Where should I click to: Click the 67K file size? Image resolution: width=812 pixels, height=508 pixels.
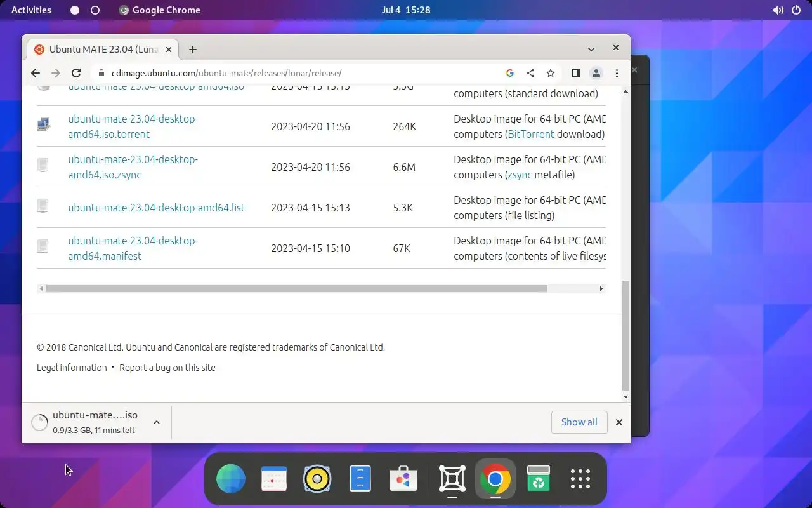(x=402, y=248)
